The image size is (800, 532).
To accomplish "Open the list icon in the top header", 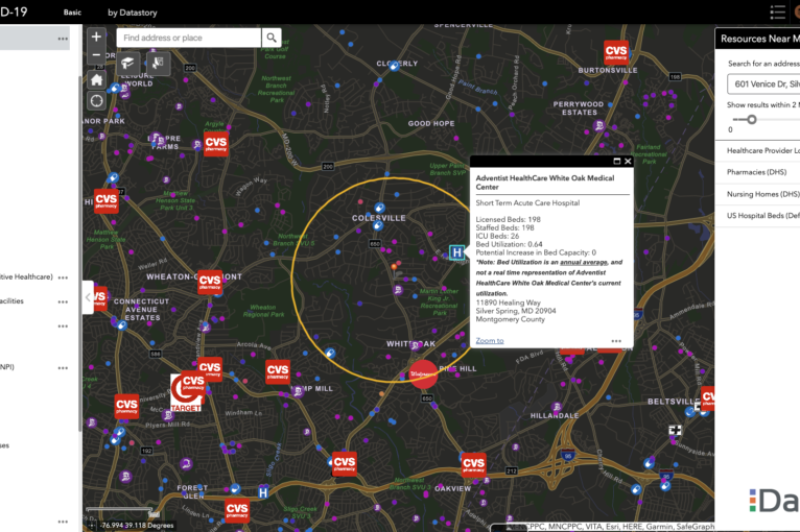I will [x=778, y=12].
